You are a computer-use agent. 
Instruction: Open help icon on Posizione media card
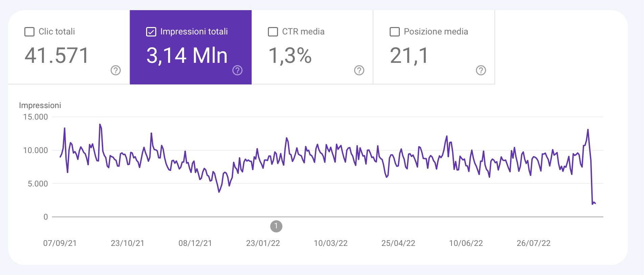tap(481, 70)
